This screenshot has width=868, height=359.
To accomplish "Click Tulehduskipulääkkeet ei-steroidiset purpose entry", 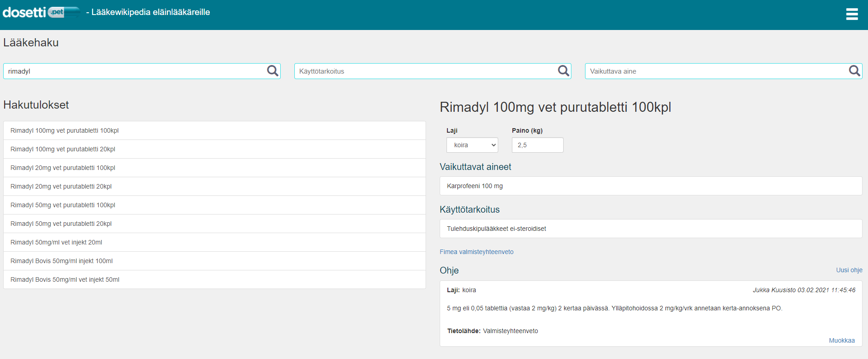I will pos(651,229).
